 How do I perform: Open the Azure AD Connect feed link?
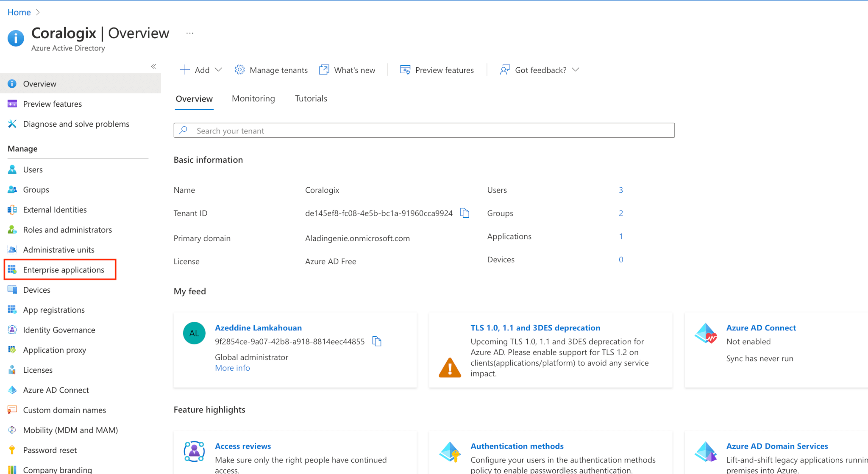[x=761, y=327]
